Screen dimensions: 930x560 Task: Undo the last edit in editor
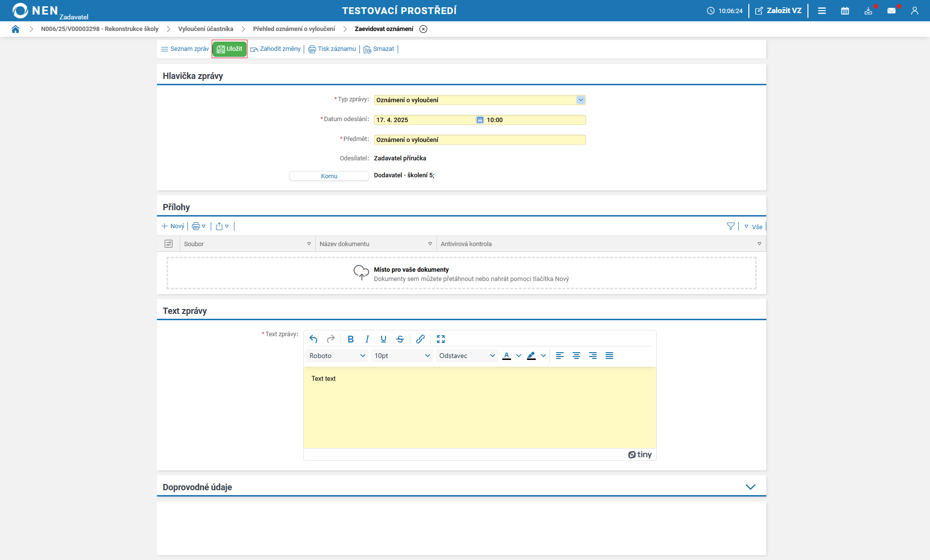coord(313,339)
